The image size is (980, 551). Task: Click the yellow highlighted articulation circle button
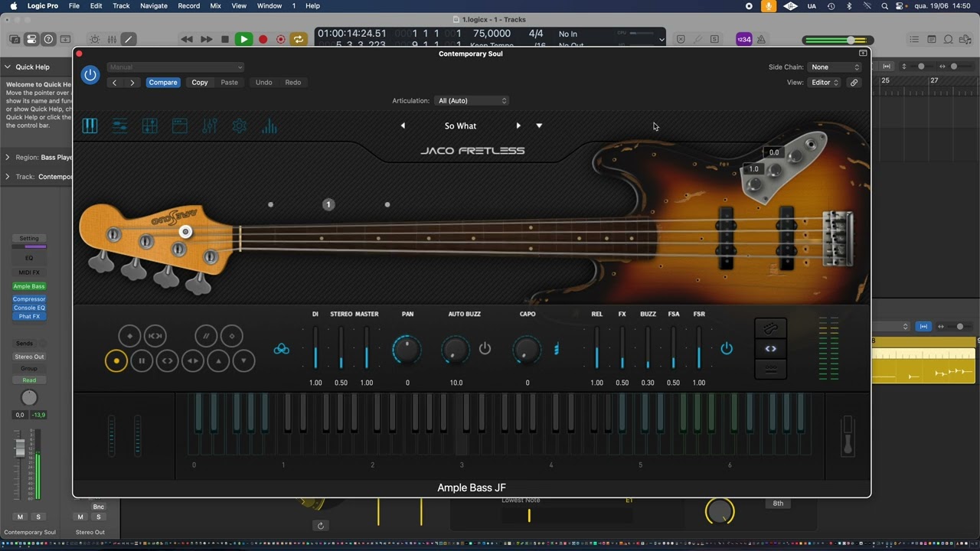tap(116, 360)
